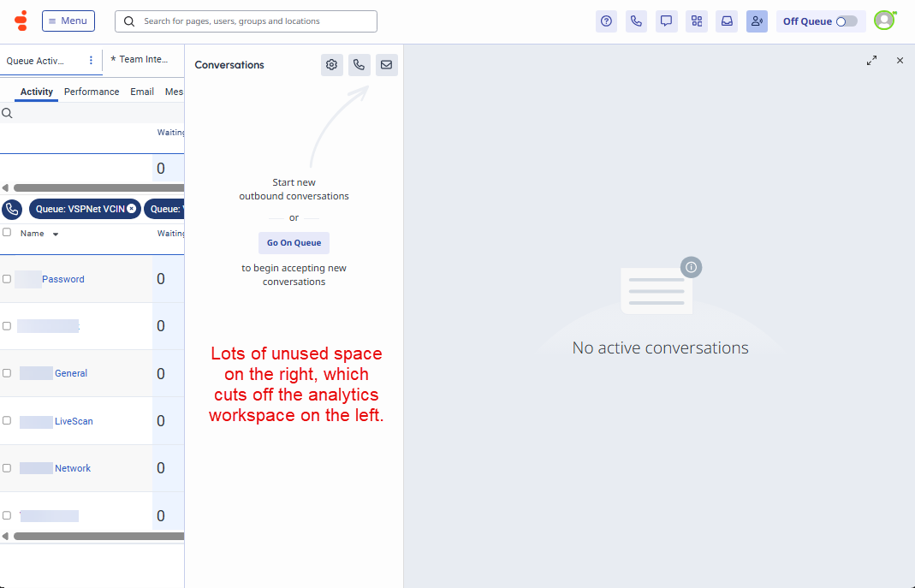Screen dimensions: 915x588
Task: Check the box for the LiveScan queue
Action: [7, 420]
